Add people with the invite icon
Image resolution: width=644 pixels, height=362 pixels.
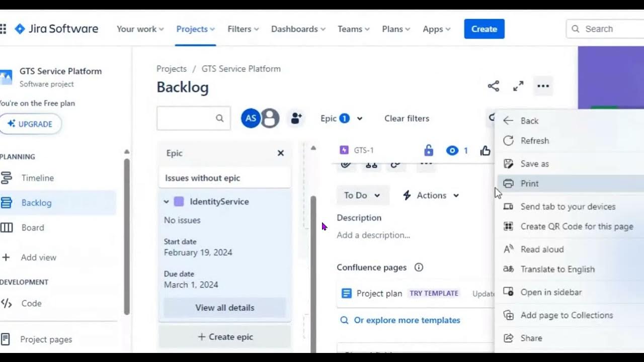point(296,119)
